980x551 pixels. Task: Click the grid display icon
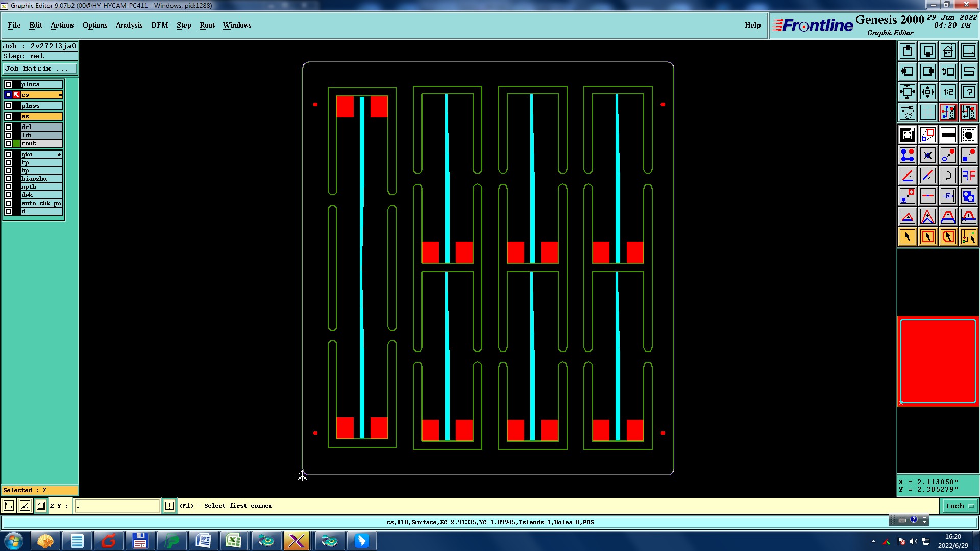tap(927, 112)
